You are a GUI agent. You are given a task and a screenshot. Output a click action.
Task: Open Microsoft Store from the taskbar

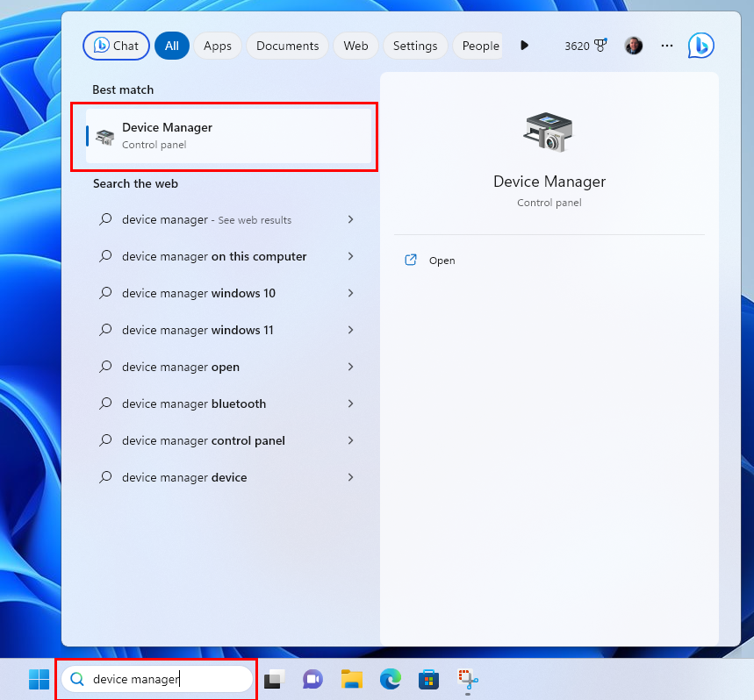point(428,679)
